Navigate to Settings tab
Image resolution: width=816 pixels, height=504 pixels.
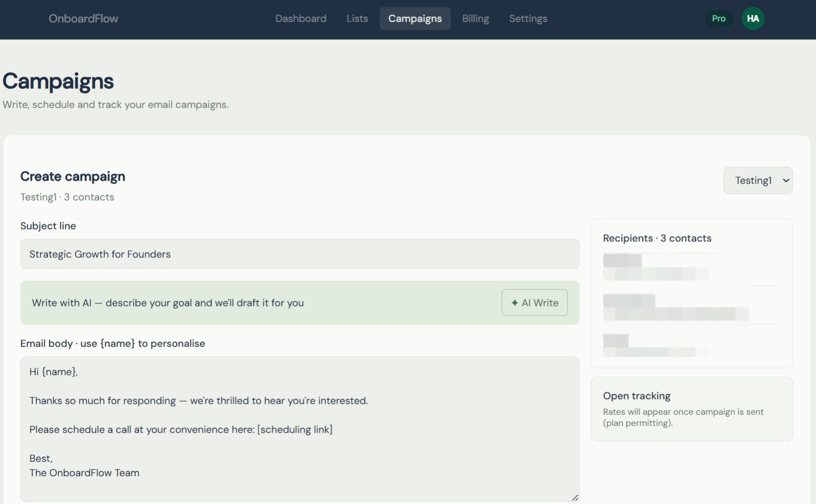tap(528, 19)
